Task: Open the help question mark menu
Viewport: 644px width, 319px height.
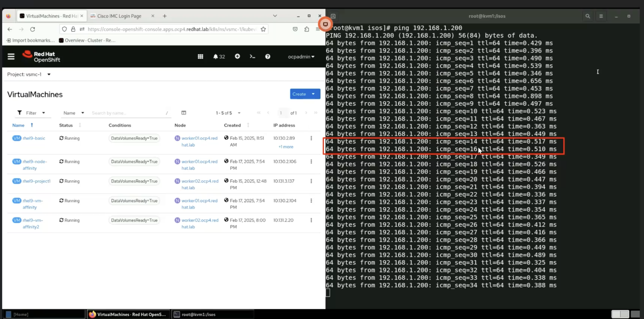Action: (268, 56)
